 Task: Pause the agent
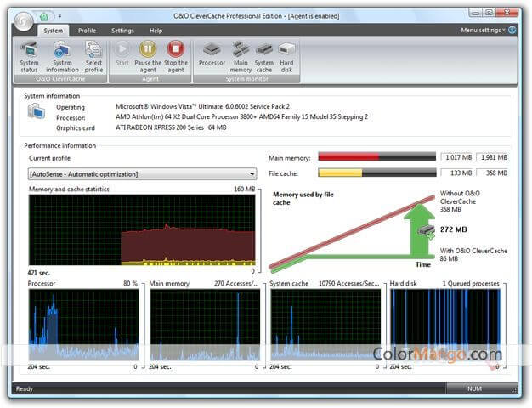pyautogui.click(x=148, y=54)
